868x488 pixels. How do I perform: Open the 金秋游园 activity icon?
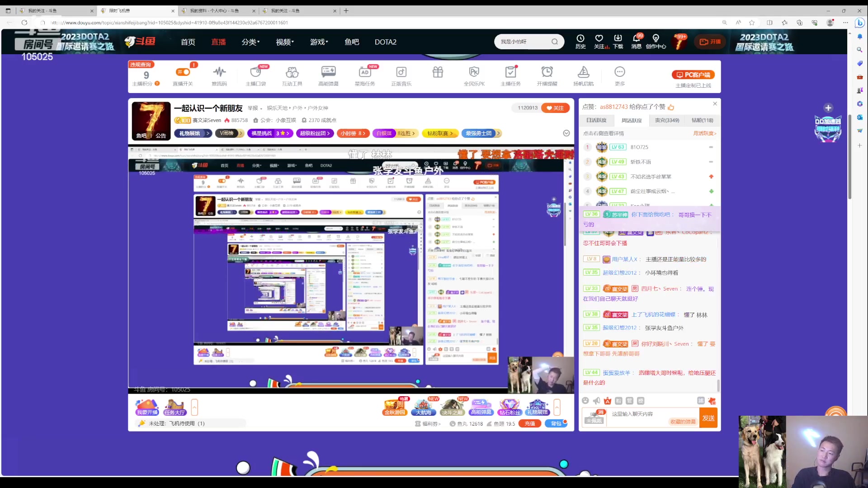coord(395,407)
